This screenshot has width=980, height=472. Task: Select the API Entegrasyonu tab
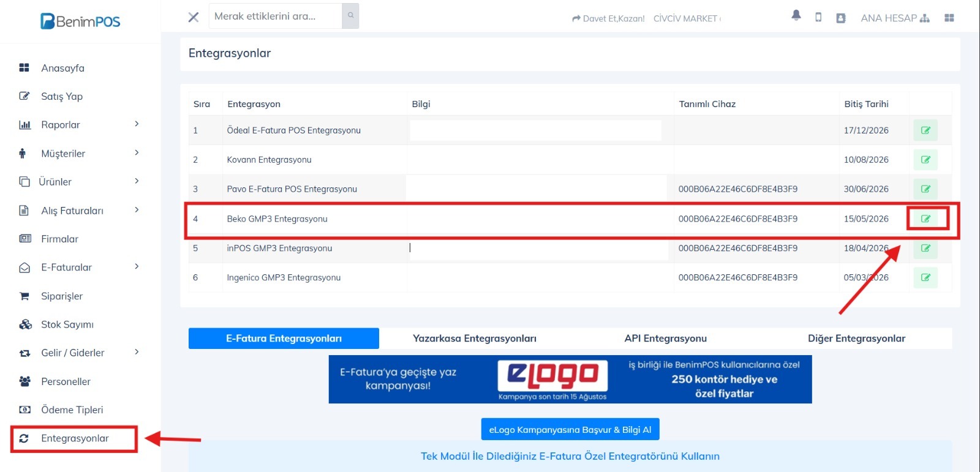(665, 339)
